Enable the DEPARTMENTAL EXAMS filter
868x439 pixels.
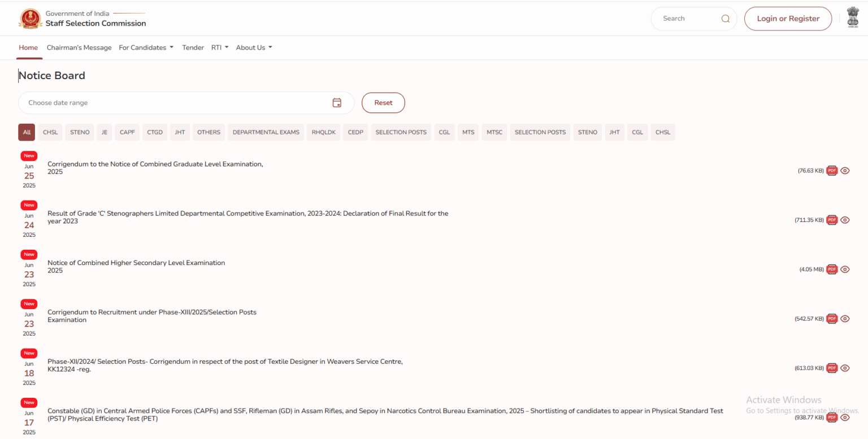pyautogui.click(x=266, y=132)
